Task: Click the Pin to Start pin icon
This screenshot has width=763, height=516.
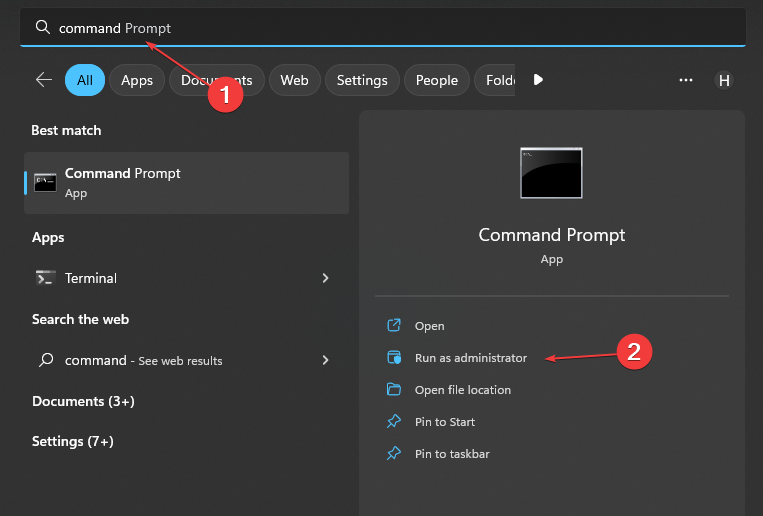Action: click(x=394, y=422)
